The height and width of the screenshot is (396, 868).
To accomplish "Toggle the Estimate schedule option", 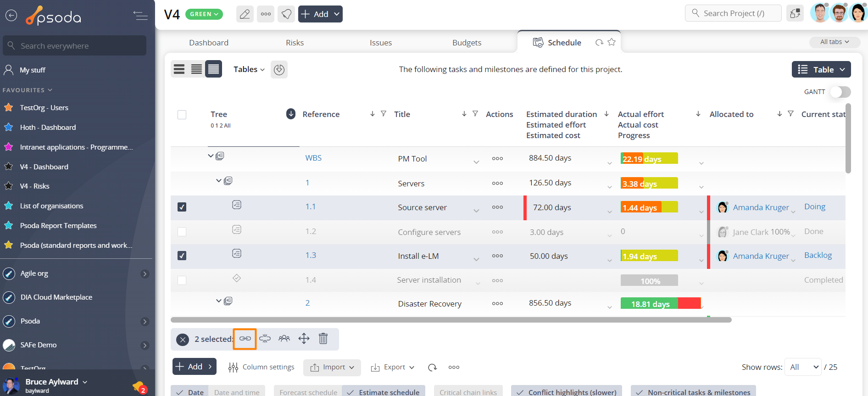I will tap(384, 391).
